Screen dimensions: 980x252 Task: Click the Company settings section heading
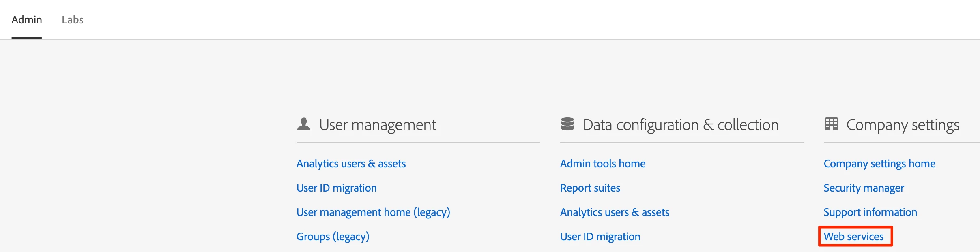pos(903,125)
